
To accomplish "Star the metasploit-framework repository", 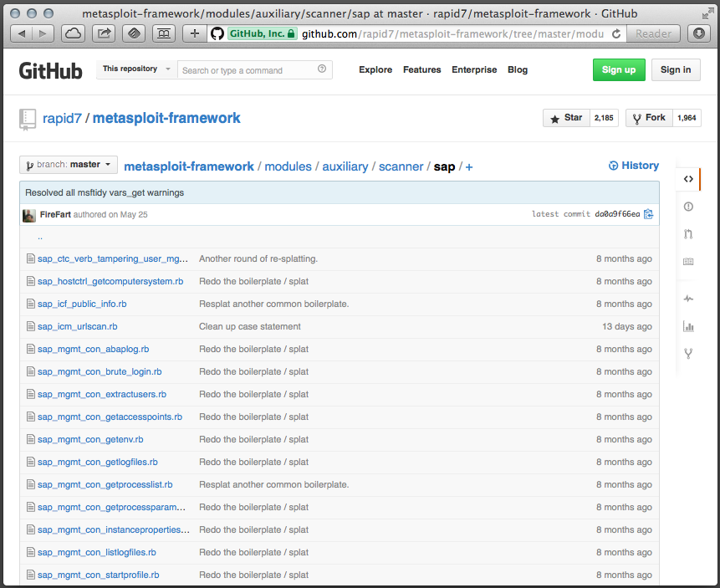I will [x=566, y=118].
